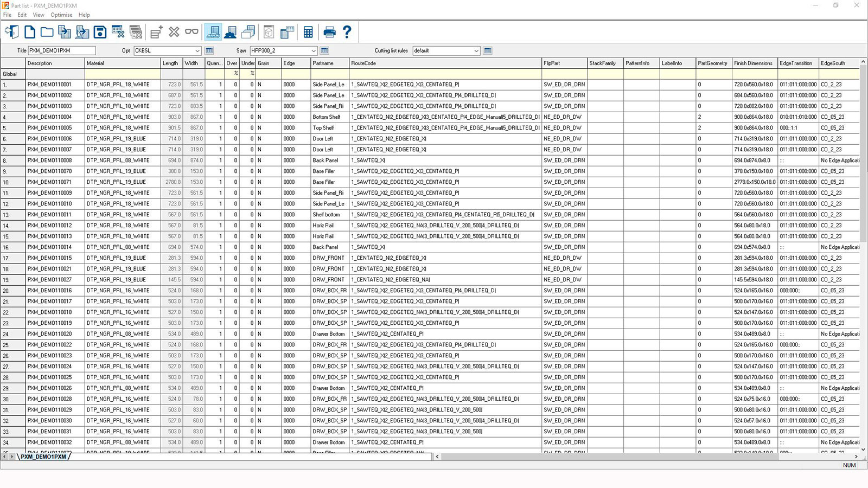This screenshot has height=488, width=868.
Task: Click the table button next to Saw dropdown
Action: tap(324, 50)
